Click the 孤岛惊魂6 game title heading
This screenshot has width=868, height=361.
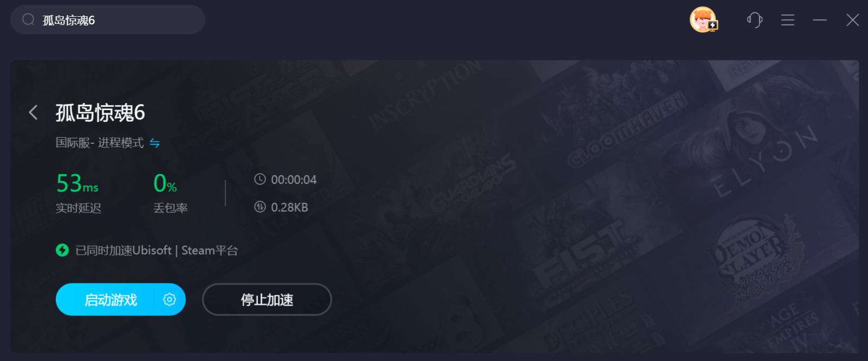pyautogui.click(x=100, y=113)
